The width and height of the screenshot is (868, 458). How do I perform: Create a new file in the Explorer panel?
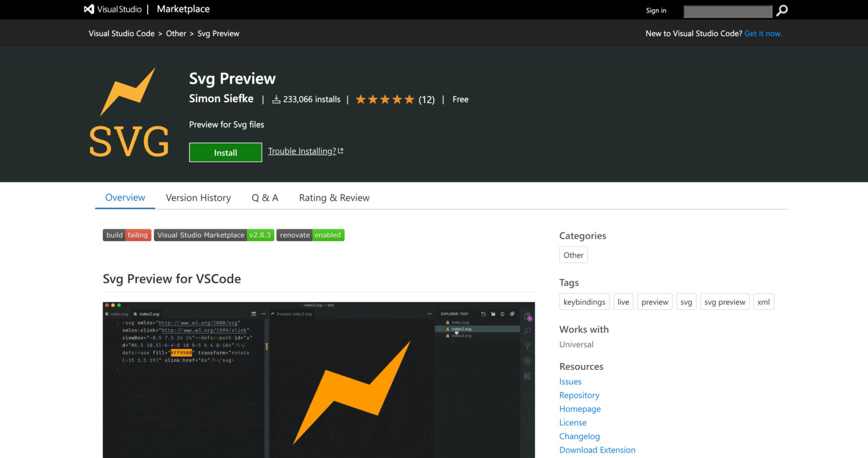[x=484, y=314]
